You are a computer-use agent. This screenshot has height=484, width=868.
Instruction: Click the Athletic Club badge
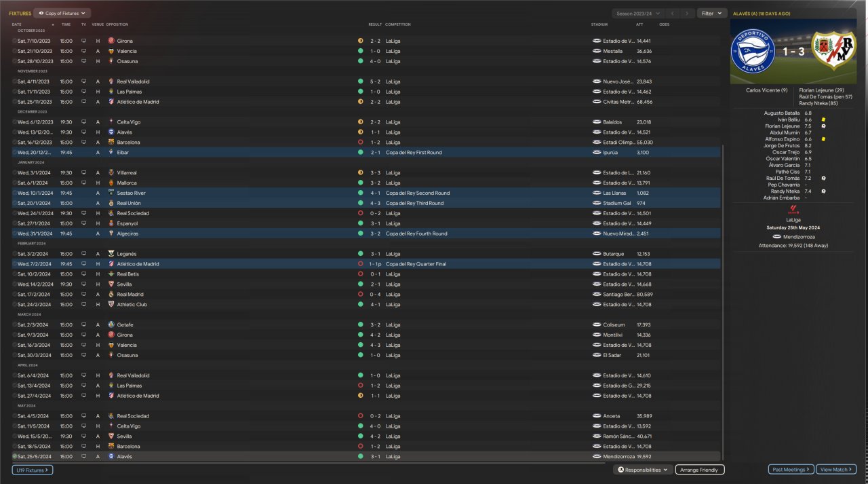pyautogui.click(x=111, y=305)
